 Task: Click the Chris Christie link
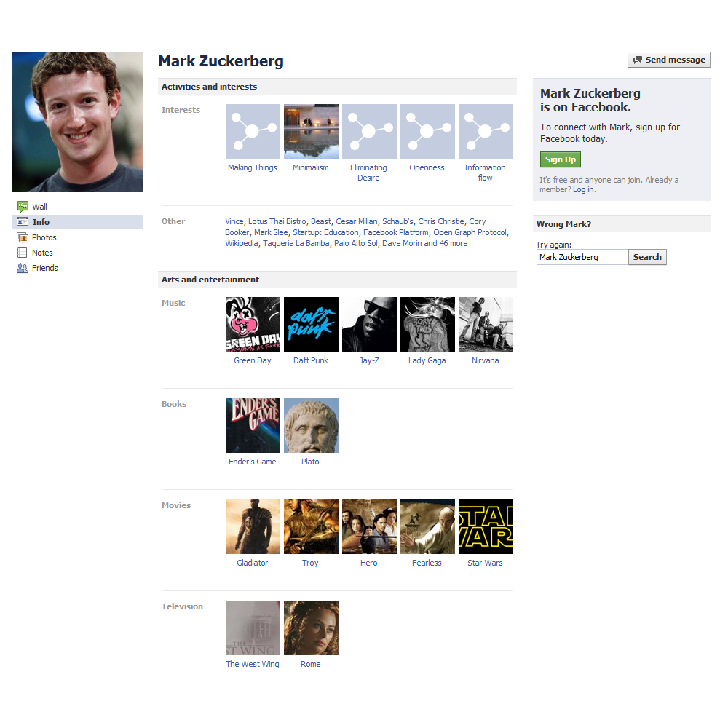[441, 221]
